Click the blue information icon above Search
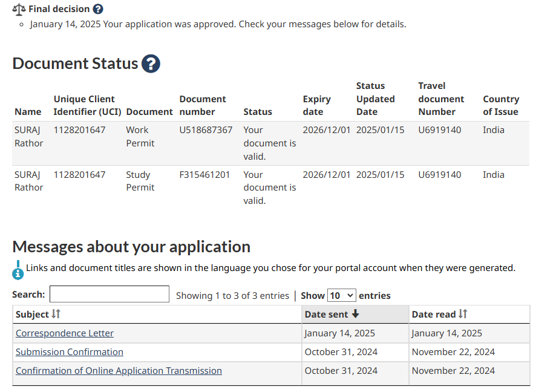 pyautogui.click(x=18, y=270)
